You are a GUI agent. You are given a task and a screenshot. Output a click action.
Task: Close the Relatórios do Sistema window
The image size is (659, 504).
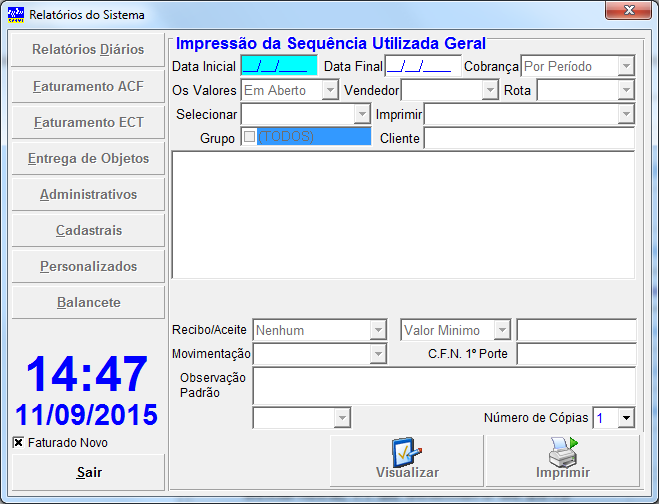(628, 10)
